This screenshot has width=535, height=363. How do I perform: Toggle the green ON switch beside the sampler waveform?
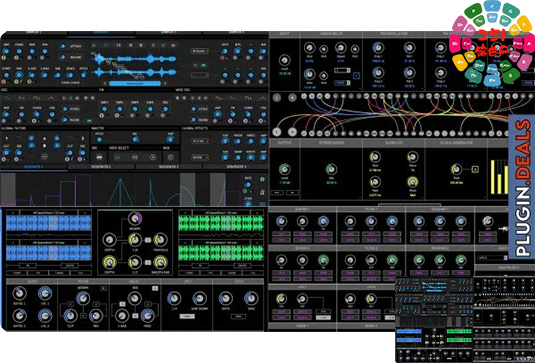(204, 65)
